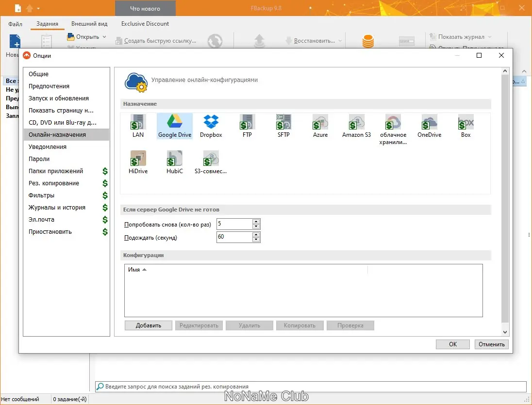Viewport: 532px width, 405px height.
Task: Click the orange database coins icon in ribbon
Action: (368, 41)
